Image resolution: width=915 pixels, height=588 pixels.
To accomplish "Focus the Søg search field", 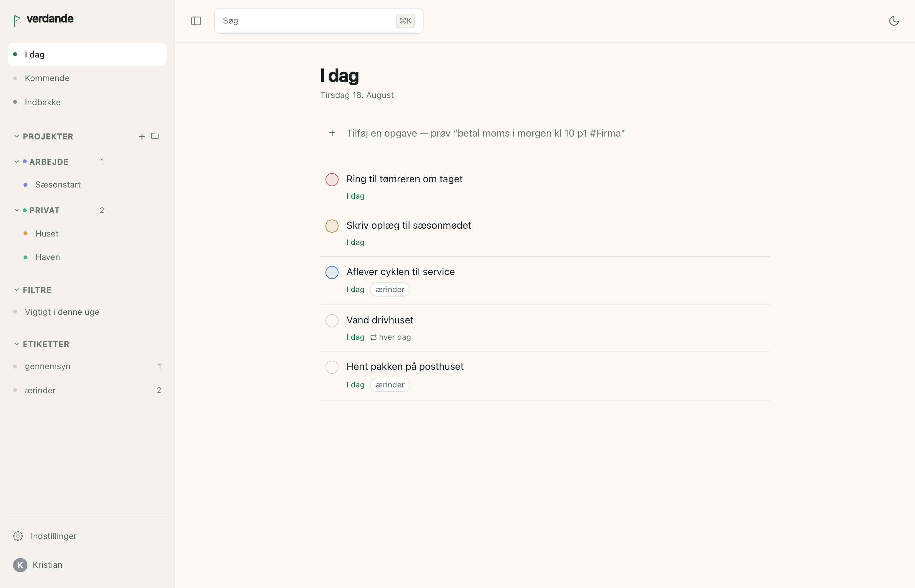I will (x=319, y=21).
